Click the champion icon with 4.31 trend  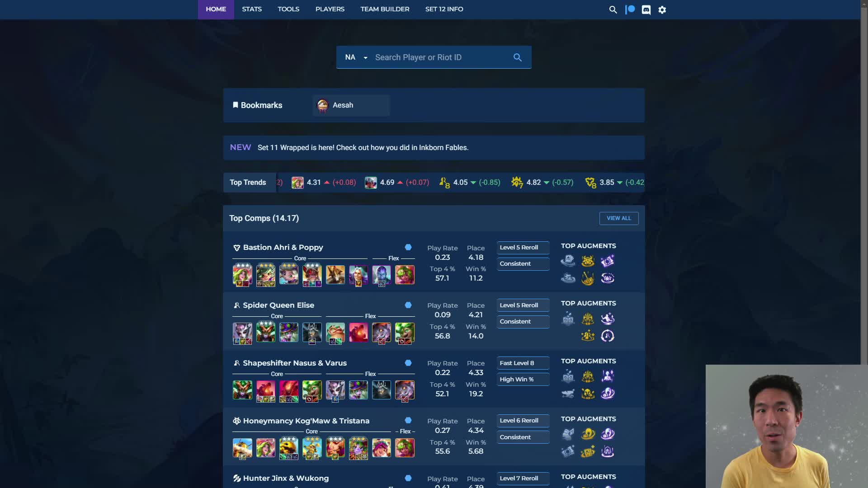click(x=297, y=183)
